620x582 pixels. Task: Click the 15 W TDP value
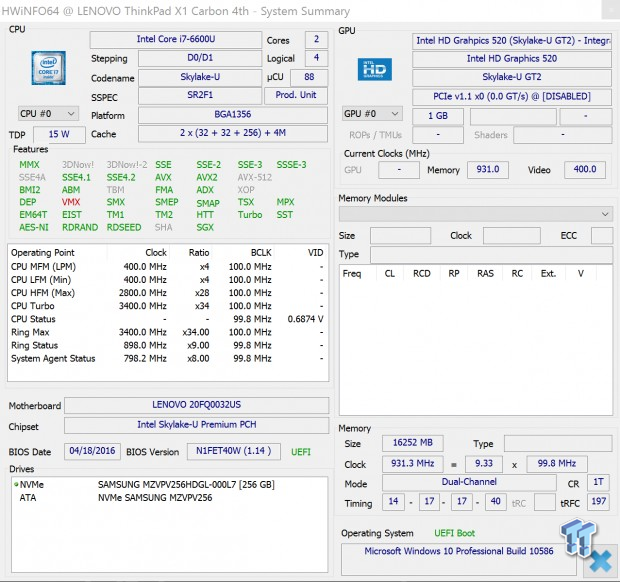(59, 134)
